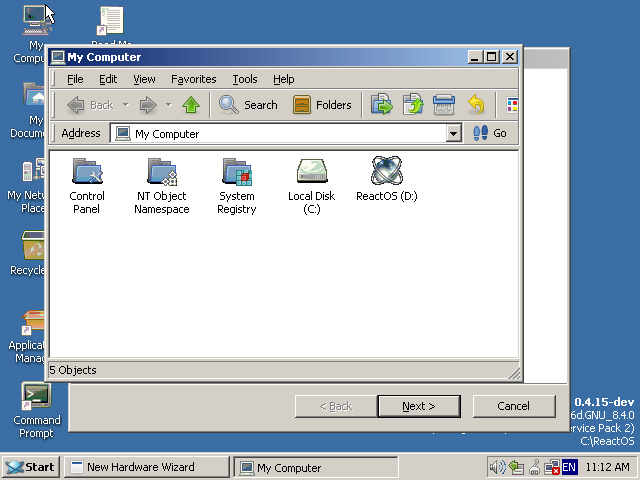
Task: Click the Go button
Action: pos(490,133)
